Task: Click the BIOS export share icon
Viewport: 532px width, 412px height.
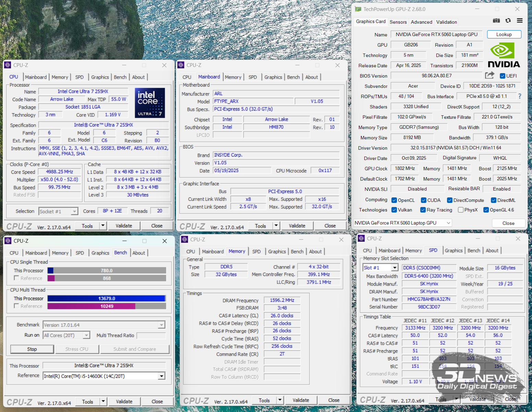Action: pyautogui.click(x=489, y=76)
